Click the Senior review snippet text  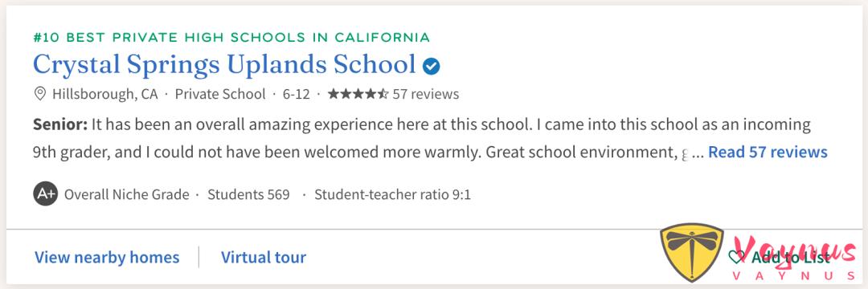coord(422,138)
